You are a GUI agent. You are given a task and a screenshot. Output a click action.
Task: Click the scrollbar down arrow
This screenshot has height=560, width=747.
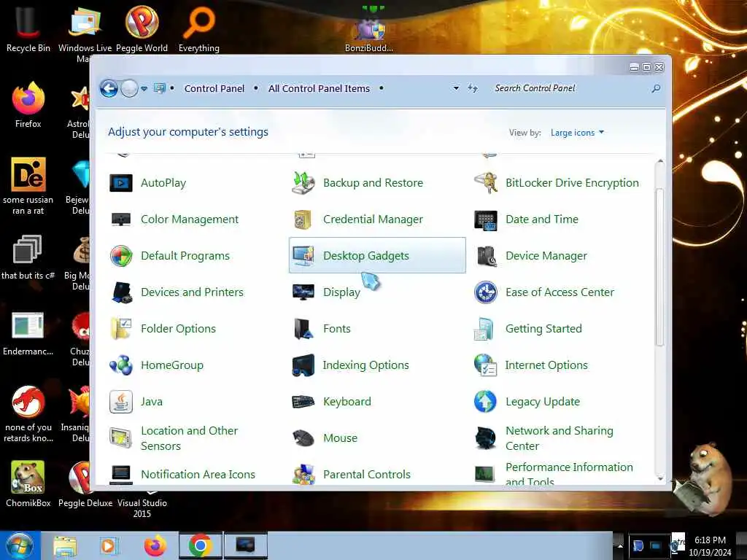click(x=659, y=478)
